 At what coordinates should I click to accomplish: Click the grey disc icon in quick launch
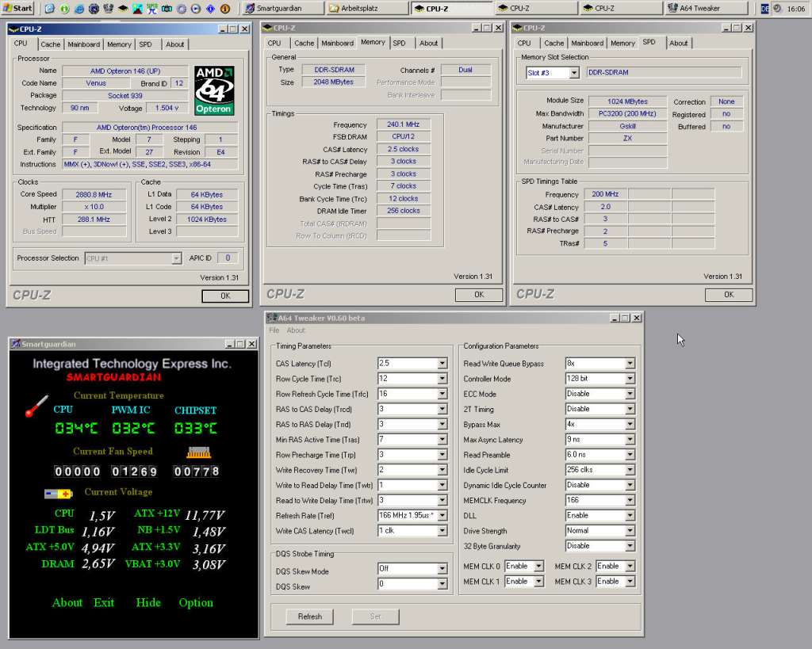[182, 8]
